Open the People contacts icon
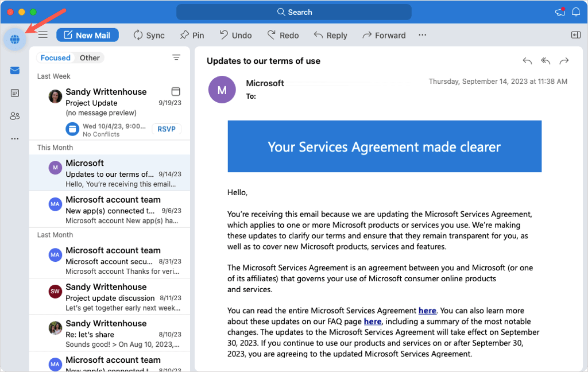 (15, 116)
